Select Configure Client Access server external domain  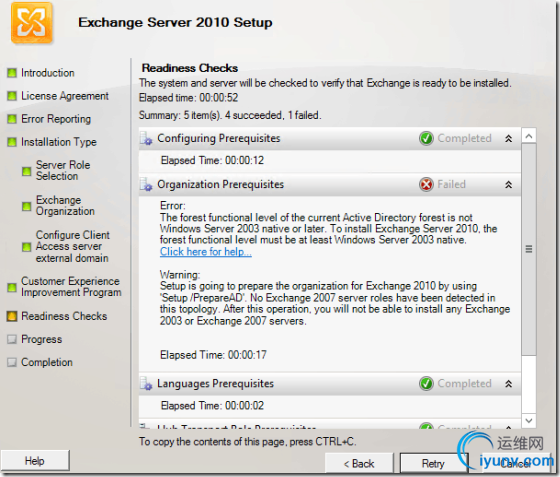click(73, 246)
